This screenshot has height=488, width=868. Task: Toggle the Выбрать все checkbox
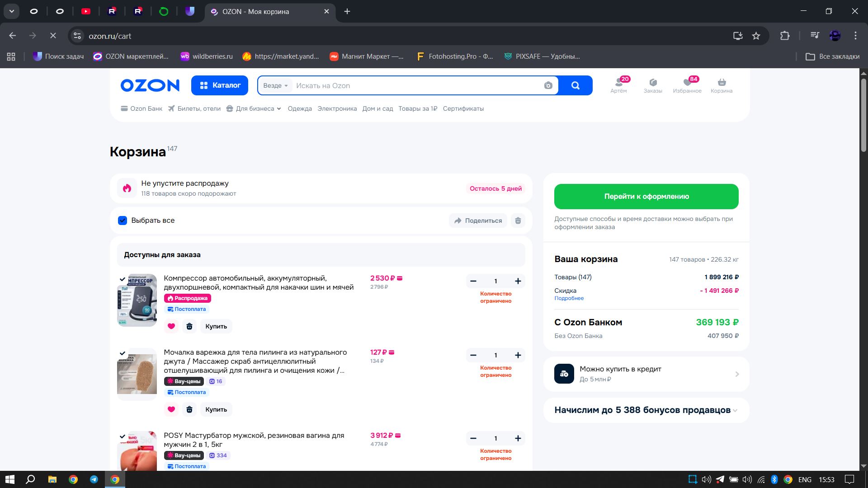[x=123, y=221]
